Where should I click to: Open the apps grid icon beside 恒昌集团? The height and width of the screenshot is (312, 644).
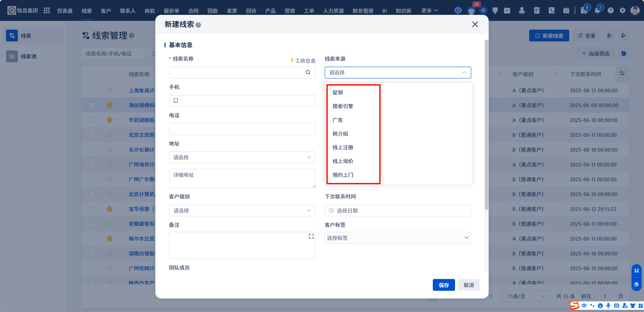tap(47, 10)
